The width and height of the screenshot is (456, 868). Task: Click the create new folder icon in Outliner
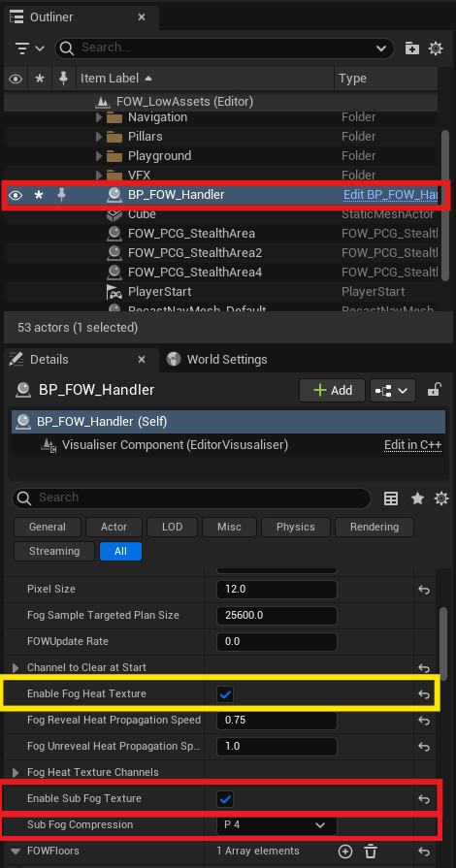(411, 48)
